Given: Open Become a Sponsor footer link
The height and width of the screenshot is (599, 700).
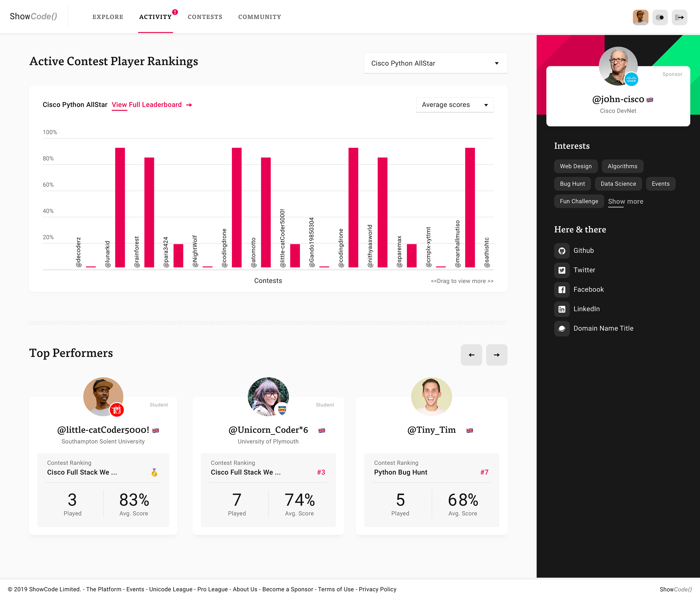Looking at the screenshot, I should [287, 589].
